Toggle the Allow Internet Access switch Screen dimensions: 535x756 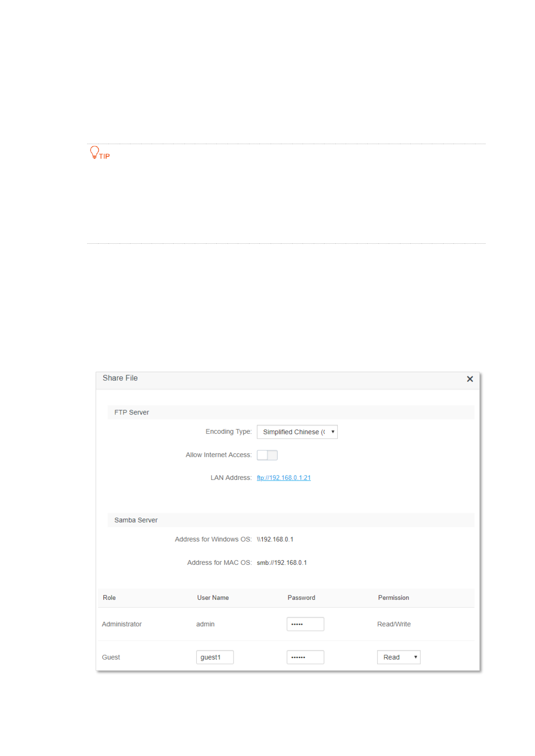click(x=267, y=455)
